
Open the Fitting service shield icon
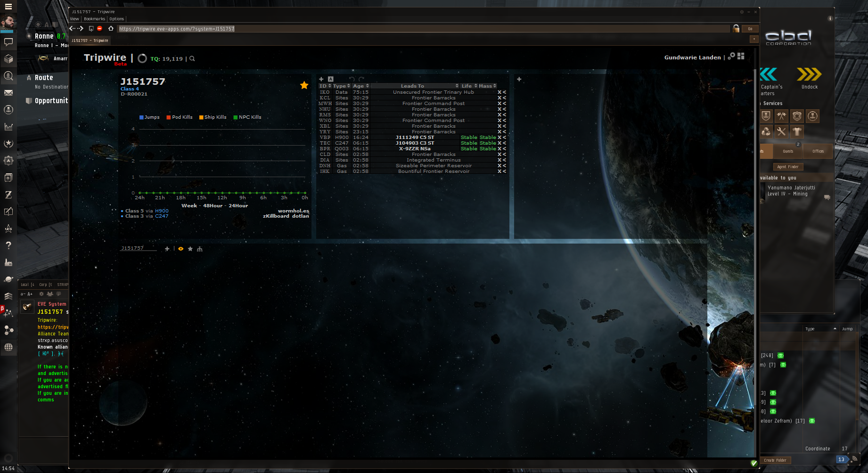[x=766, y=116]
